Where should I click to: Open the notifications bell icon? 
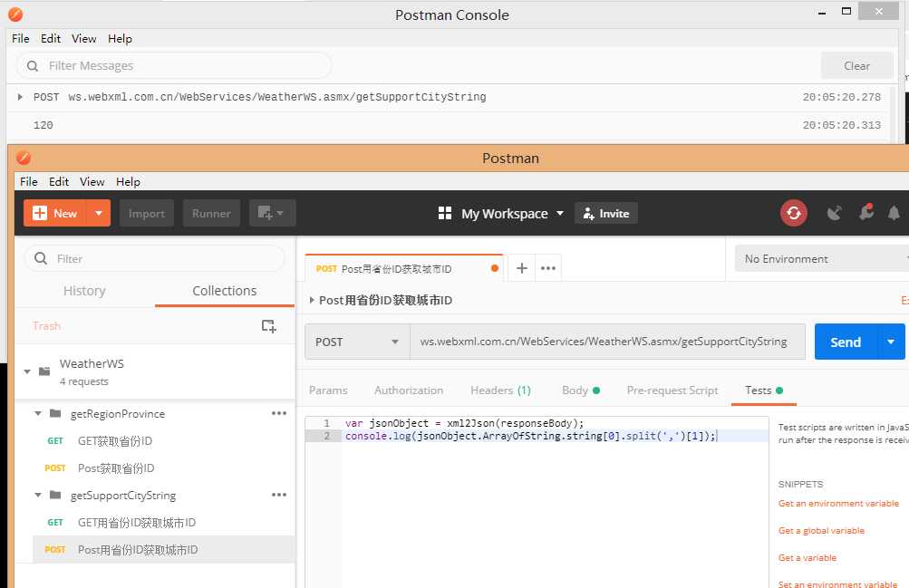(x=894, y=213)
